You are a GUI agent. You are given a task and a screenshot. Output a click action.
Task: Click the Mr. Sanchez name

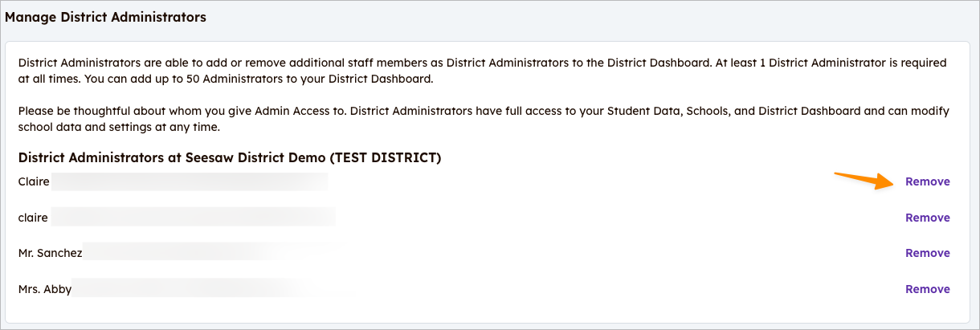(x=50, y=253)
